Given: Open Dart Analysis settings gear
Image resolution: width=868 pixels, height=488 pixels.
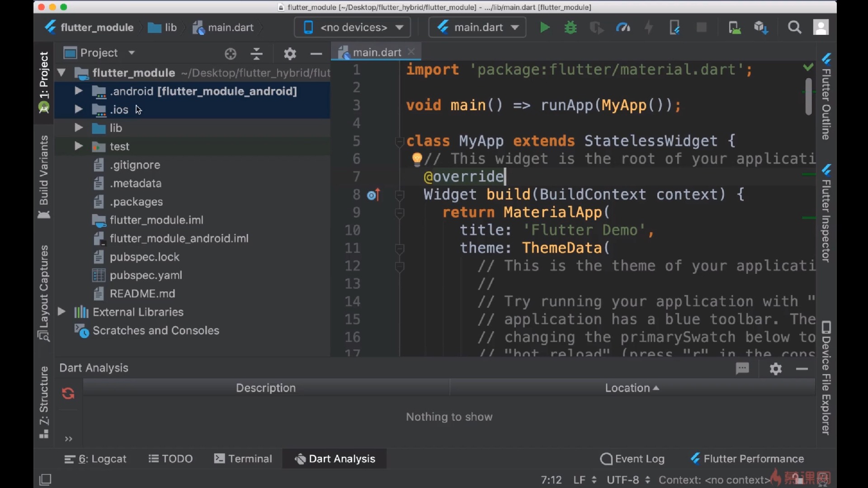Looking at the screenshot, I should click(776, 369).
